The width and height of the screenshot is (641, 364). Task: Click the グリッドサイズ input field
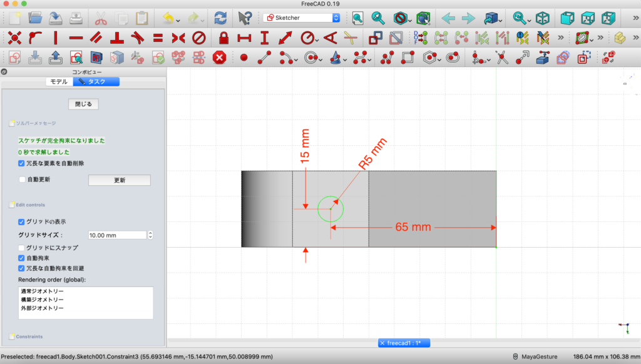[x=117, y=235]
